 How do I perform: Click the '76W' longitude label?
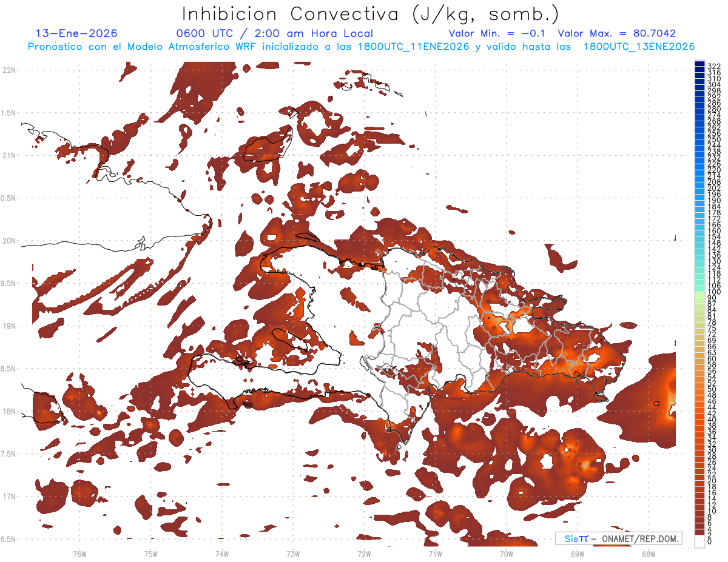coord(80,554)
